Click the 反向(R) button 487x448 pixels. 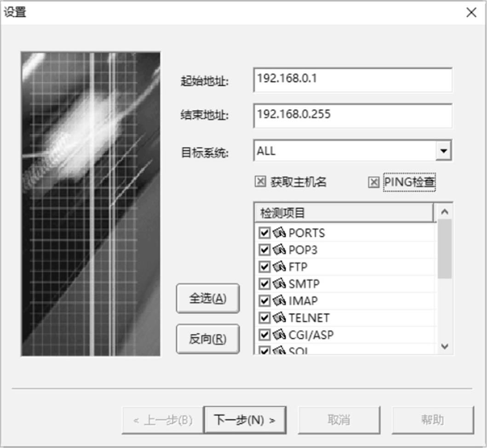coord(208,339)
